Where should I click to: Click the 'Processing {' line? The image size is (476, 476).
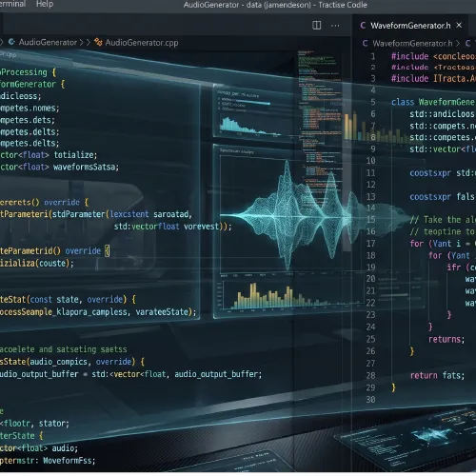point(28,72)
